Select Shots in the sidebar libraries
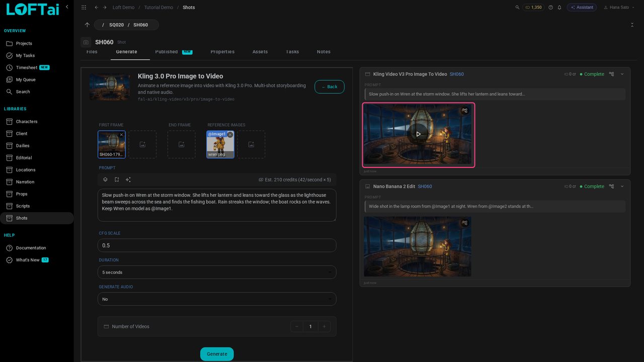644x362 pixels. 37,218
